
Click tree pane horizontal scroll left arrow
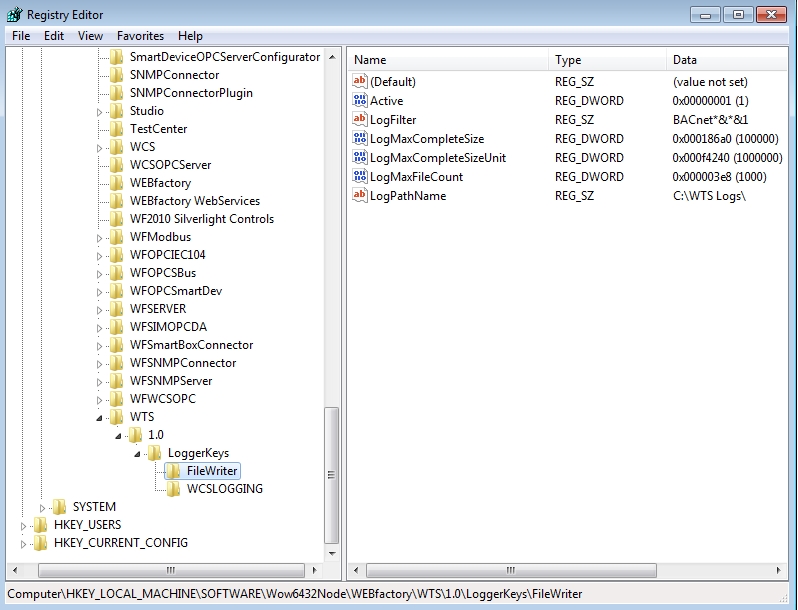click(x=15, y=570)
